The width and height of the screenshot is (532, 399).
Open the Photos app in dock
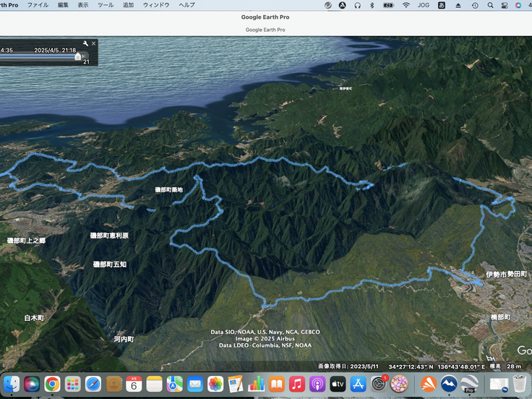coord(215,383)
